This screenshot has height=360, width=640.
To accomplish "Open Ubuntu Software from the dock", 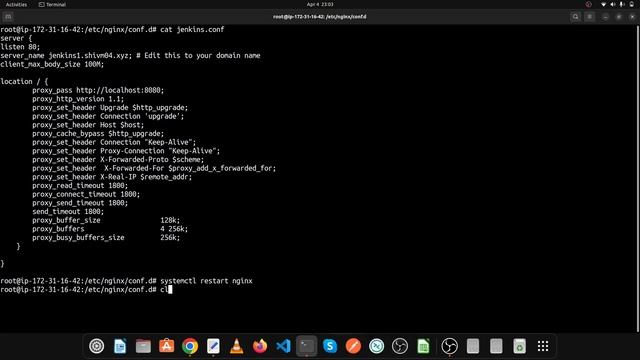I will (x=167, y=346).
